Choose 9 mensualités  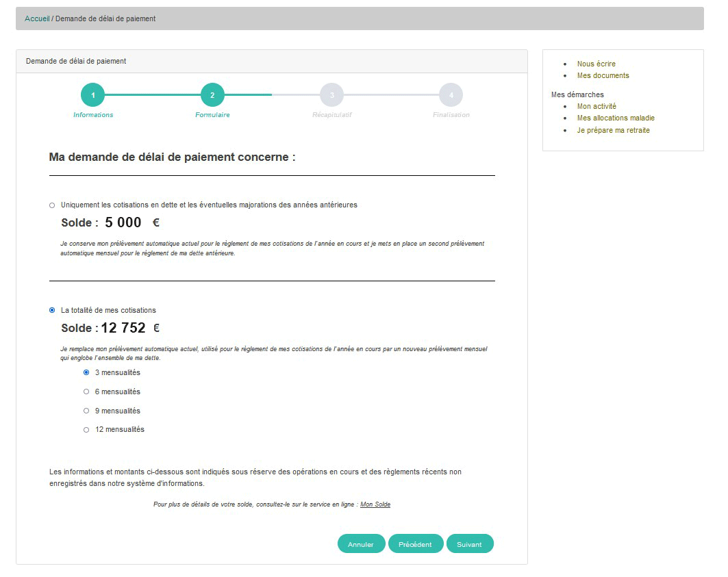pos(86,411)
